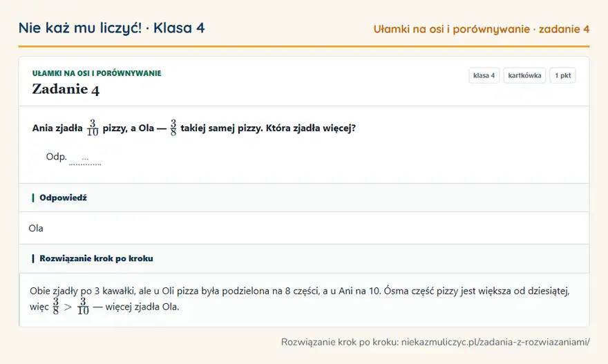Click the dotted answer field after 'Odp.'
This screenshot has height=364, width=608.
[x=85, y=160]
